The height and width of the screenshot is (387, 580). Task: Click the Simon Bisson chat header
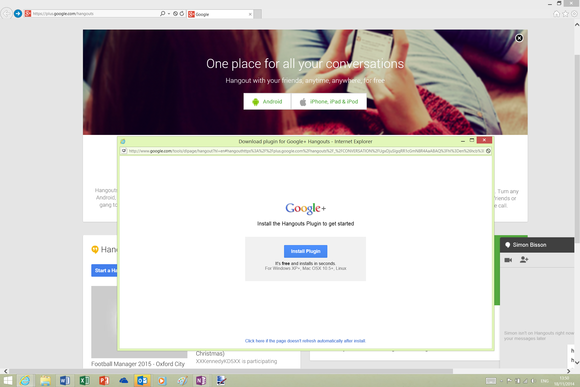tap(537, 245)
